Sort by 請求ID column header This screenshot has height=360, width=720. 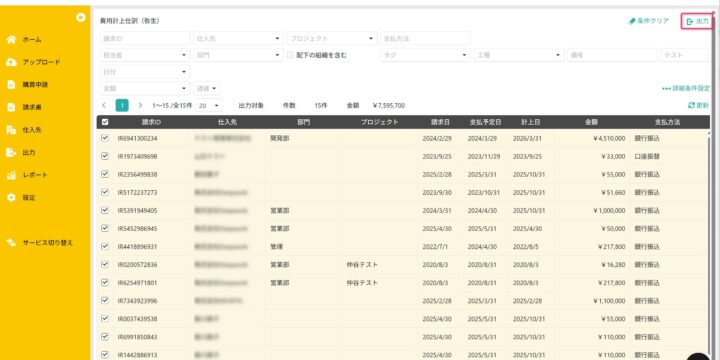(151, 122)
